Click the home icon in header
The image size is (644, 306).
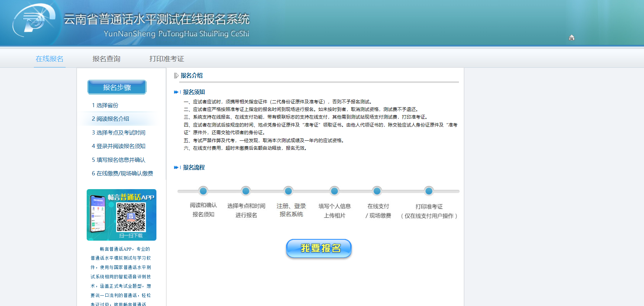point(571,38)
